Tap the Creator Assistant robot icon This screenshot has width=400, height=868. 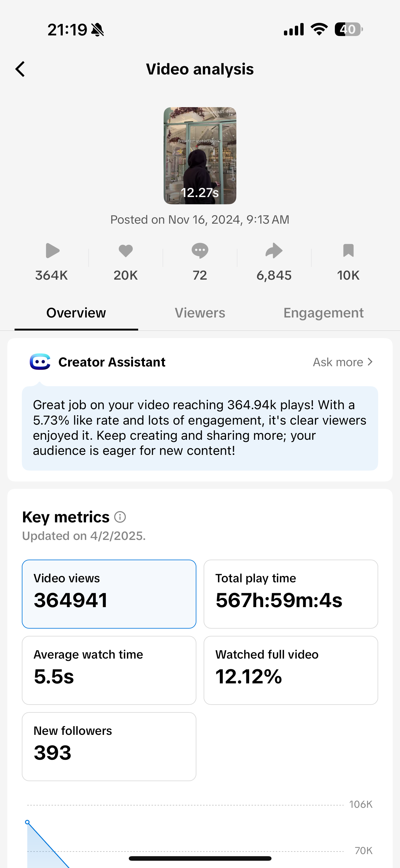point(40,362)
